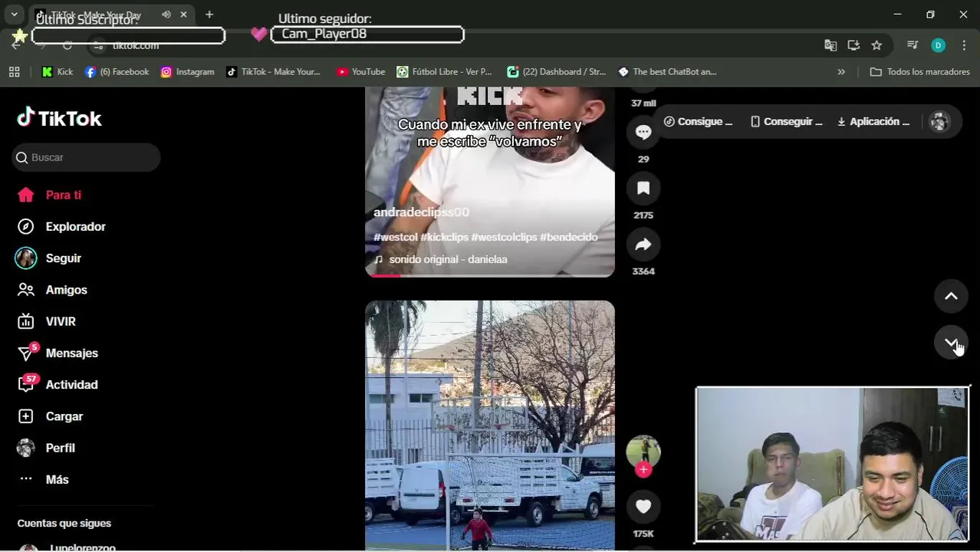
Task: Click the Aplicación download button
Action: [x=873, y=122]
